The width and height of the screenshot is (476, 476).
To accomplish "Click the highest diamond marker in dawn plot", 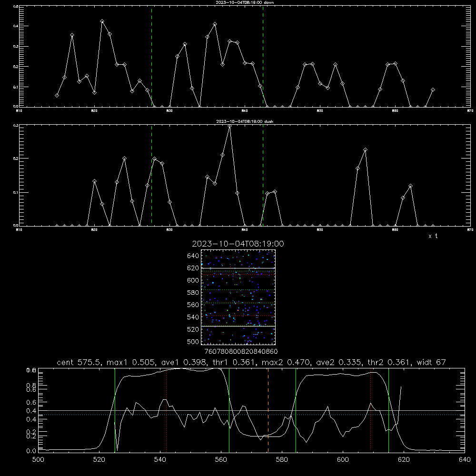I will [x=102, y=21].
